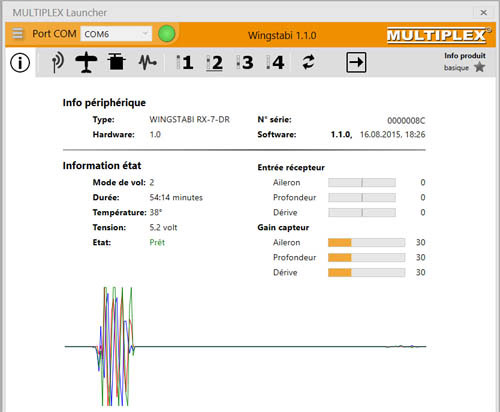500x412 pixels.
Task: Open the hamburger menu
Action: [17, 34]
